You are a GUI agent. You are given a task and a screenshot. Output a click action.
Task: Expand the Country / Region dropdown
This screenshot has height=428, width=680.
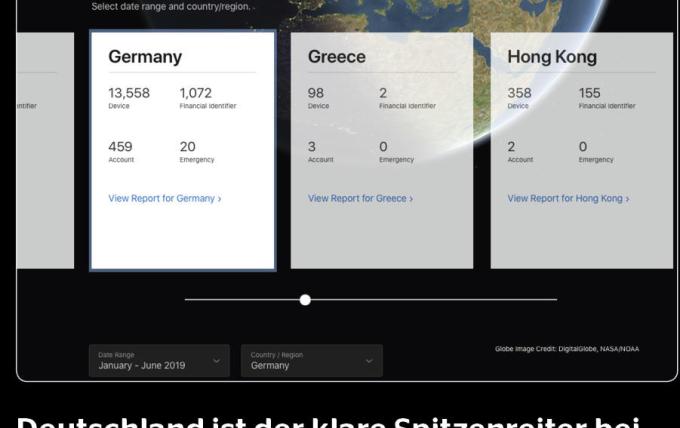coord(312,361)
